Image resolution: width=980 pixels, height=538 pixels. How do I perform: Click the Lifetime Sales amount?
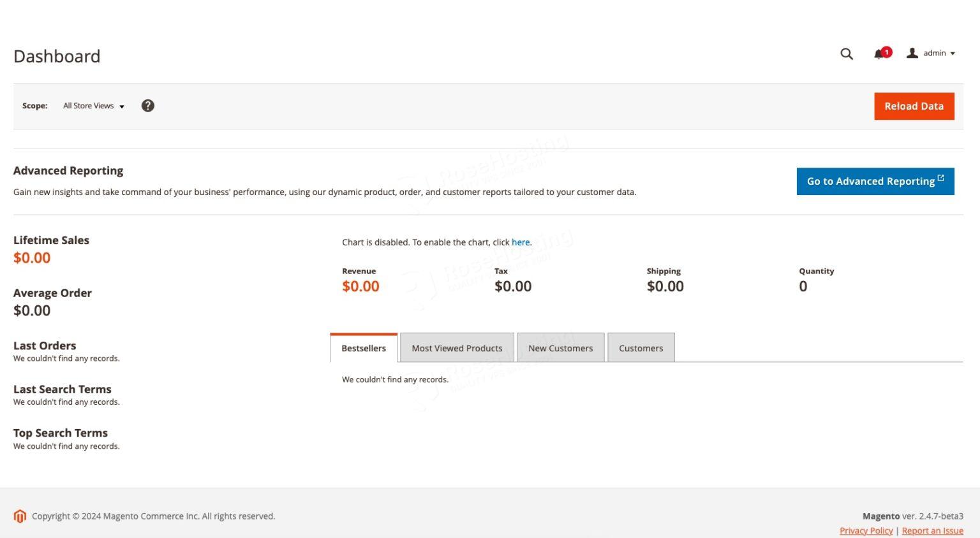32,258
